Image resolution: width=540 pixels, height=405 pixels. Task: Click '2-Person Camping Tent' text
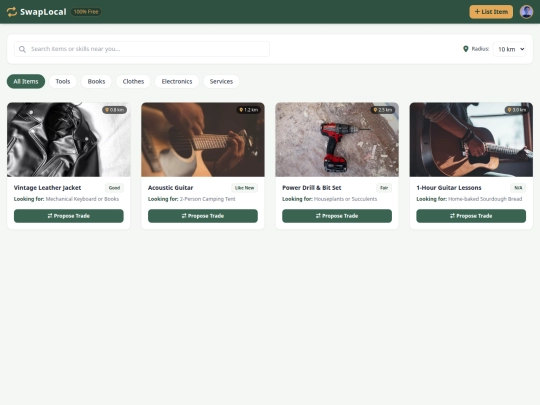click(208, 199)
